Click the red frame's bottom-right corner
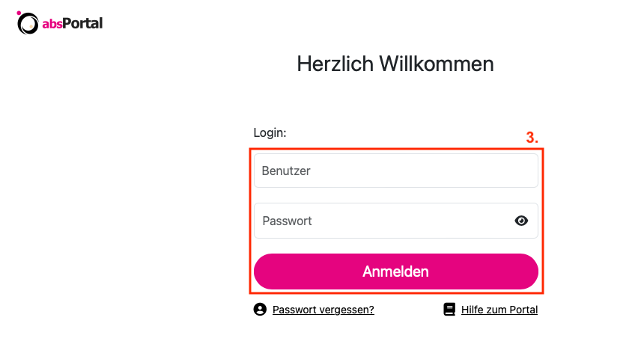This screenshot has height=362, width=644. coord(543,292)
